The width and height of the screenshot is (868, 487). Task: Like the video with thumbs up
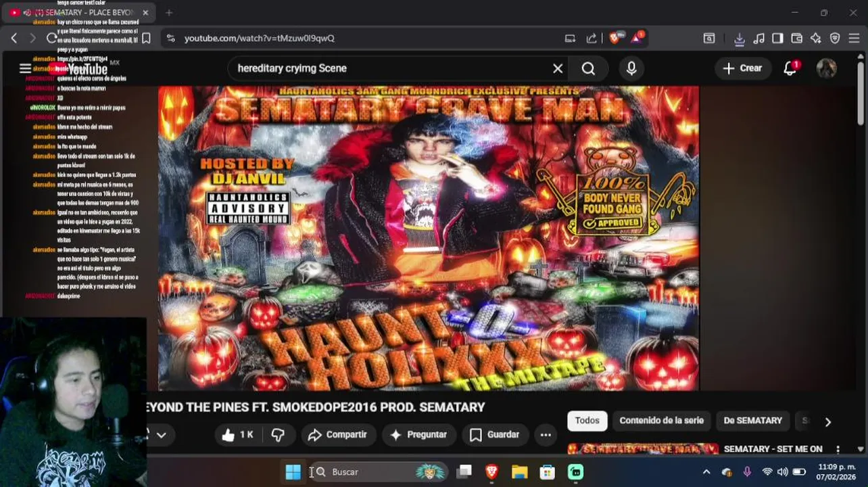[x=237, y=435]
